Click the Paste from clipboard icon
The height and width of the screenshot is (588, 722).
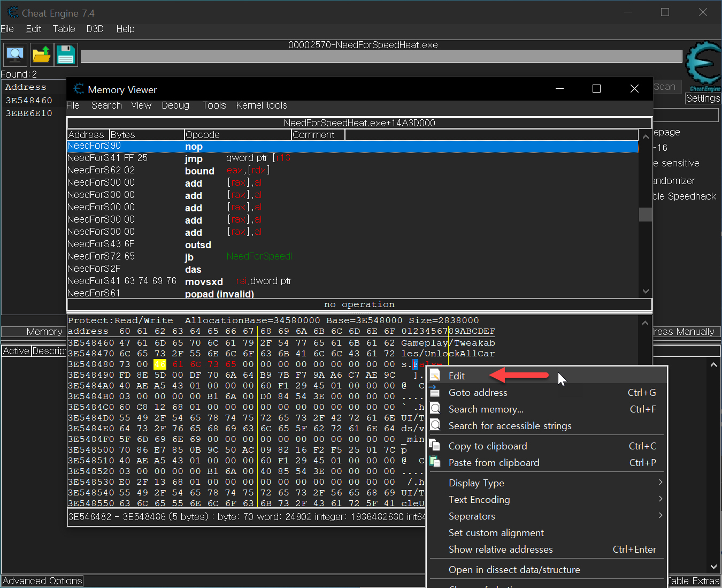click(x=435, y=462)
